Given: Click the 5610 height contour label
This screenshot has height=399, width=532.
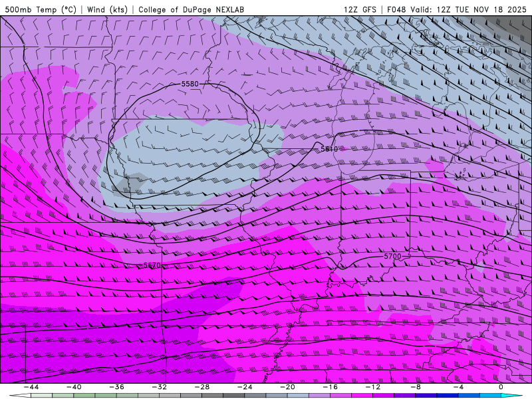Looking at the screenshot, I should [x=329, y=148].
